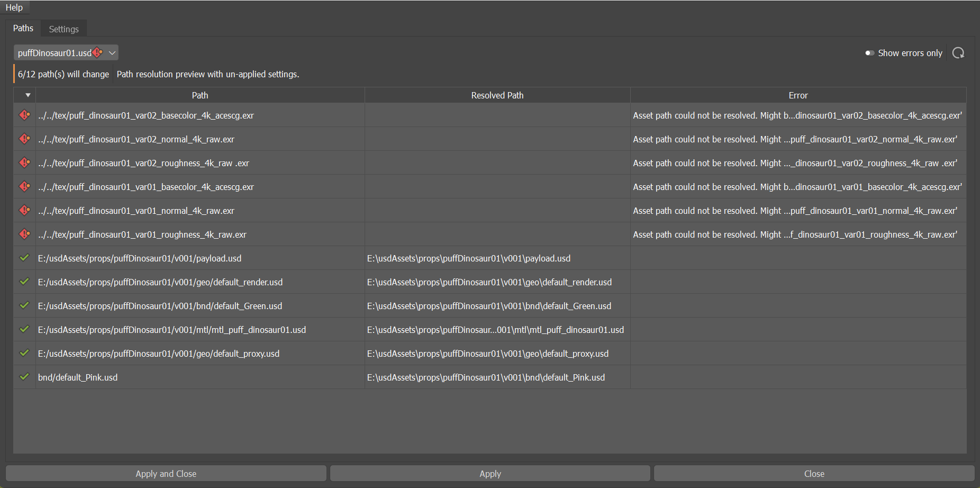Select path var01_normal_4k_raw.exr cell
The height and width of the screenshot is (488, 980).
tap(200, 210)
